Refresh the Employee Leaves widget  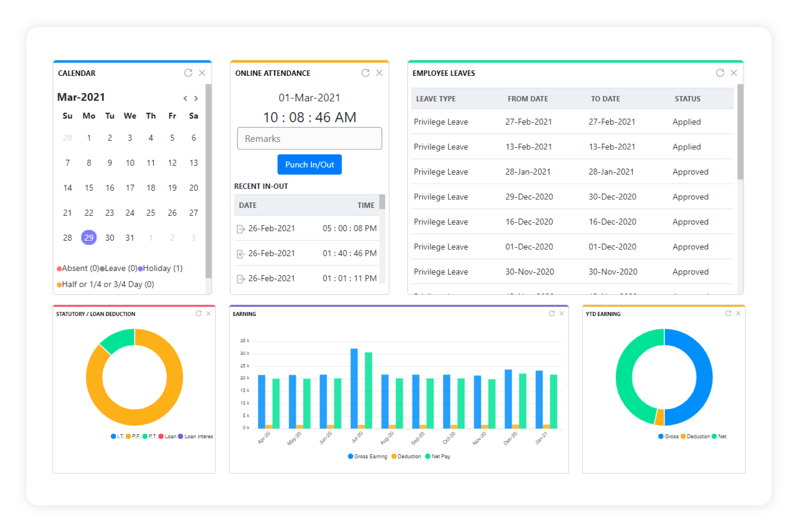(720, 73)
